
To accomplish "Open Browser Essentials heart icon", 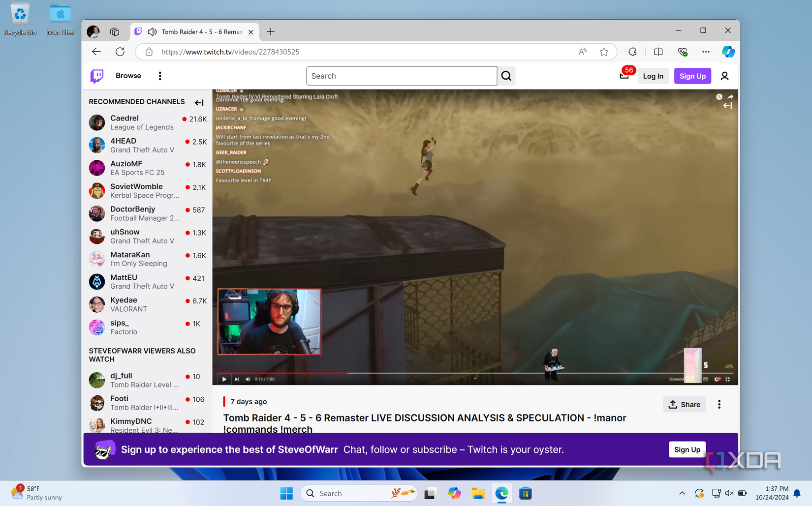I will (682, 52).
